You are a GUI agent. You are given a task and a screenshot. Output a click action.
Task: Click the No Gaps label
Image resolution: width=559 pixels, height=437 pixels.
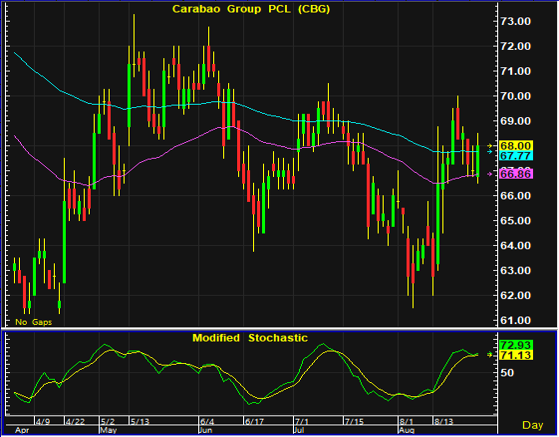click(33, 322)
